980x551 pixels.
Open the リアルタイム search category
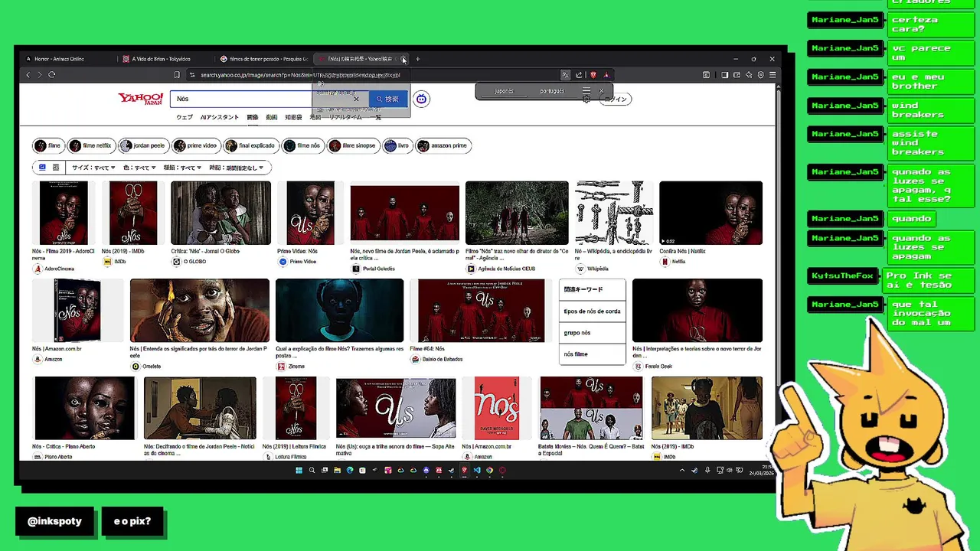347,117
